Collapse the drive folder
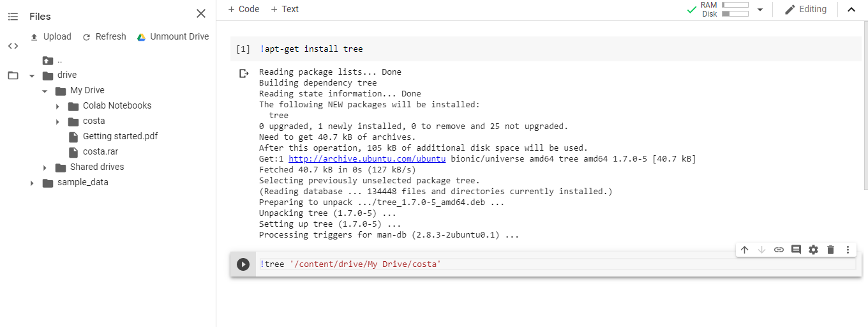Image resolution: width=868 pixels, height=327 pixels. 32,75
